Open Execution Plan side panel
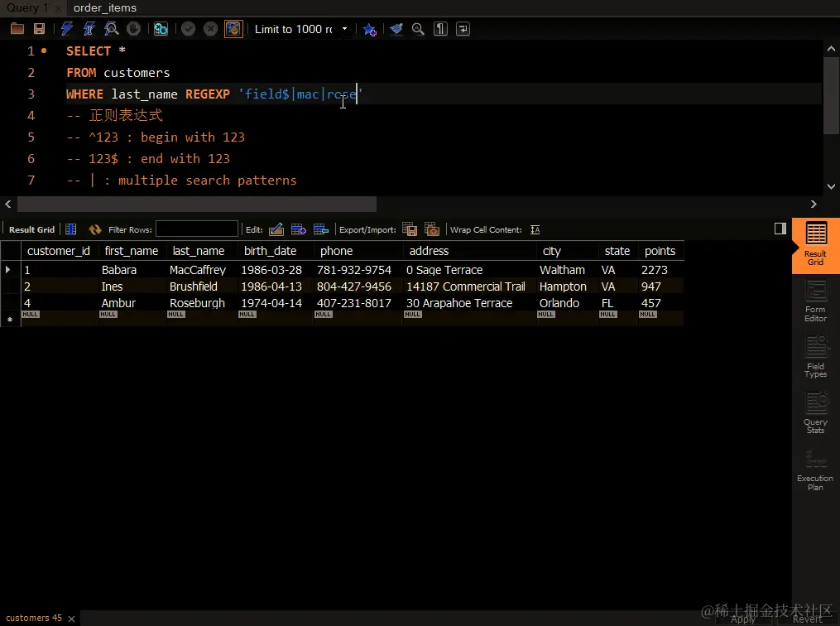This screenshot has width=840, height=626. (815, 469)
